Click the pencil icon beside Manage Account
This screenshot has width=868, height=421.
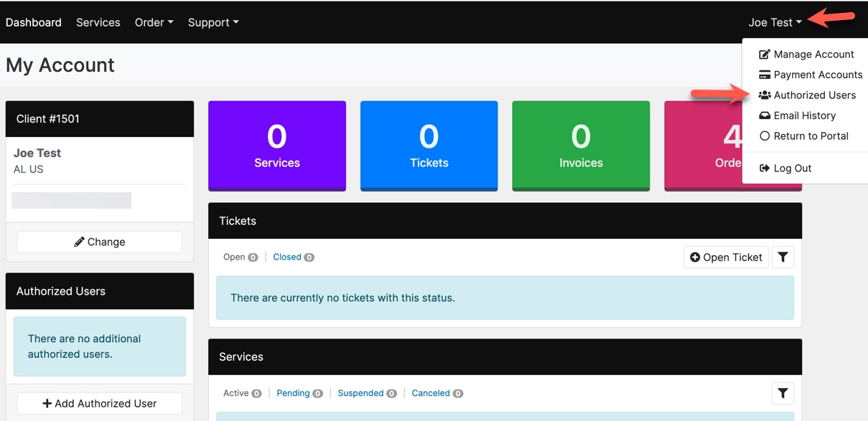click(767, 54)
